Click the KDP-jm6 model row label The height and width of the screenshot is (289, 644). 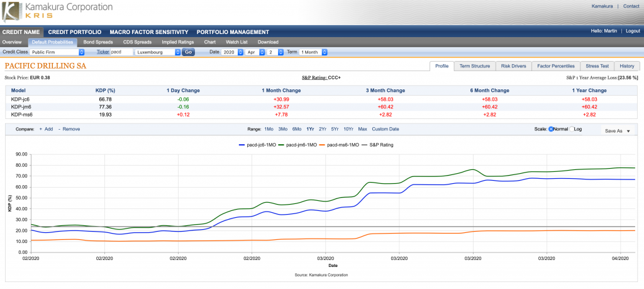coord(21,106)
